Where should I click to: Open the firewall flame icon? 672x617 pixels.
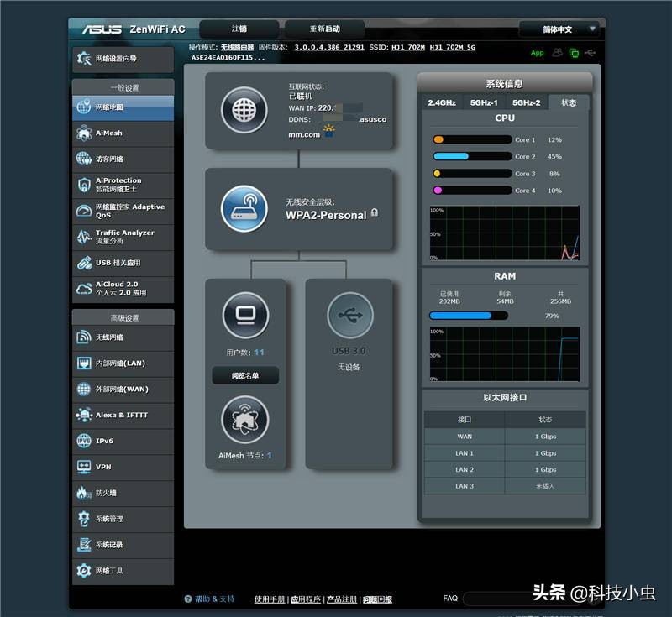click(84, 493)
